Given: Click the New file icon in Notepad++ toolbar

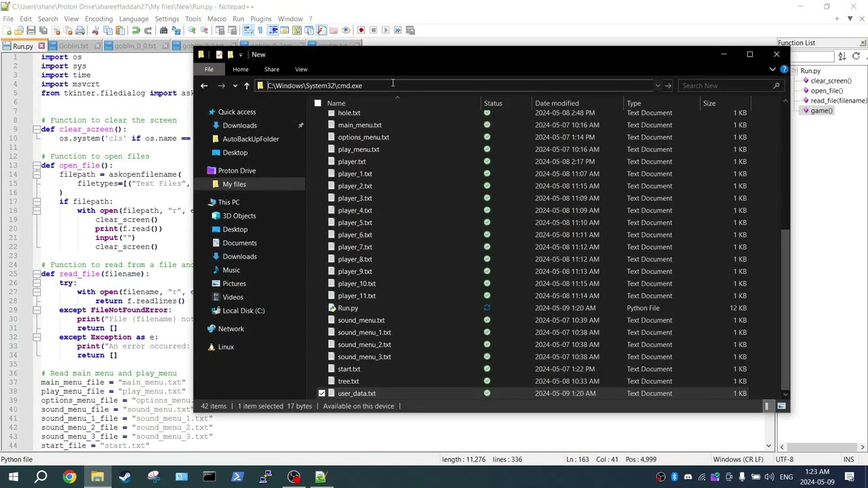Looking at the screenshot, I should coord(7,30).
